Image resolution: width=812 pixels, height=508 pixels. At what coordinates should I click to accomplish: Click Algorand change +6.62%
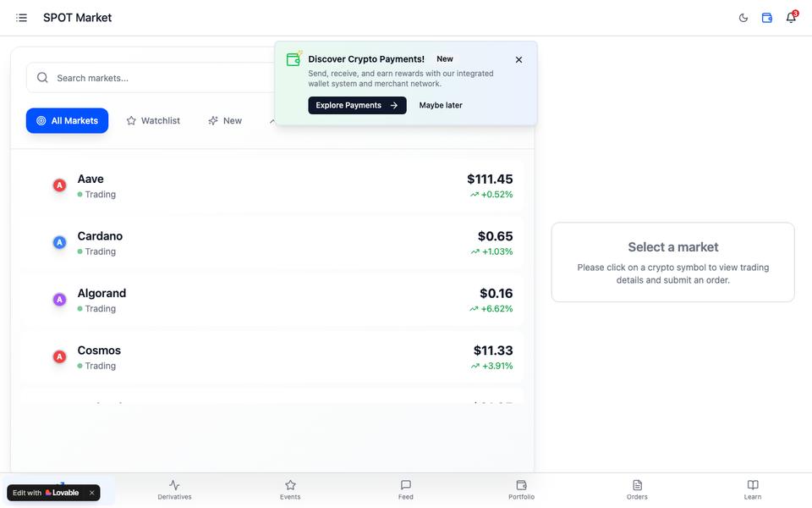[491, 308]
